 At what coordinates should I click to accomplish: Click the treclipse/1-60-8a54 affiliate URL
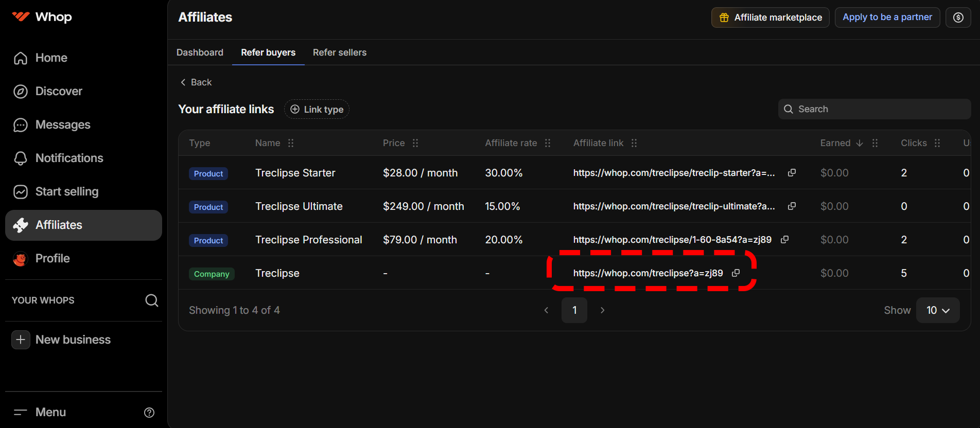[x=672, y=240]
